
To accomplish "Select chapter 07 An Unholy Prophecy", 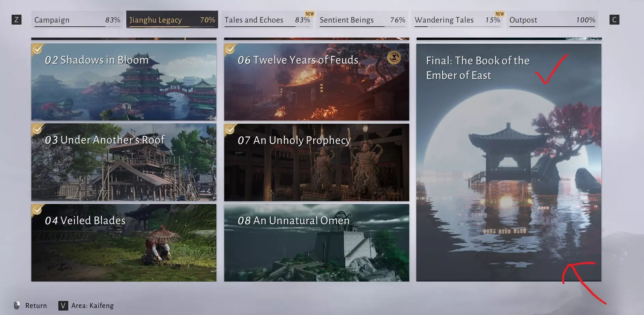I will click(x=317, y=162).
